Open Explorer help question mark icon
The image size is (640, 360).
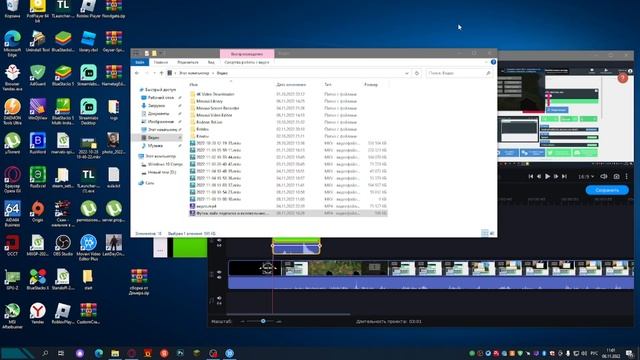[x=493, y=62]
